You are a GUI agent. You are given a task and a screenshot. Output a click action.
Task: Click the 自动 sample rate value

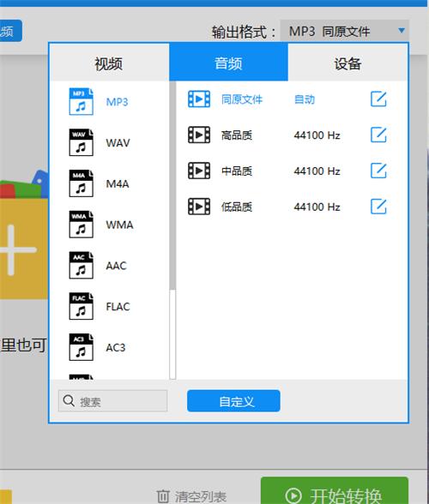tap(305, 99)
